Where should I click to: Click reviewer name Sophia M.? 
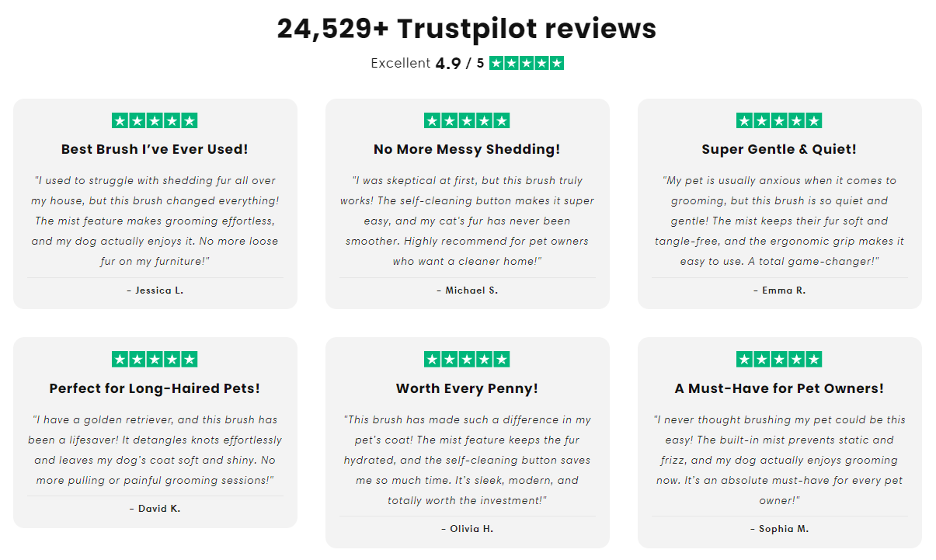tap(779, 529)
